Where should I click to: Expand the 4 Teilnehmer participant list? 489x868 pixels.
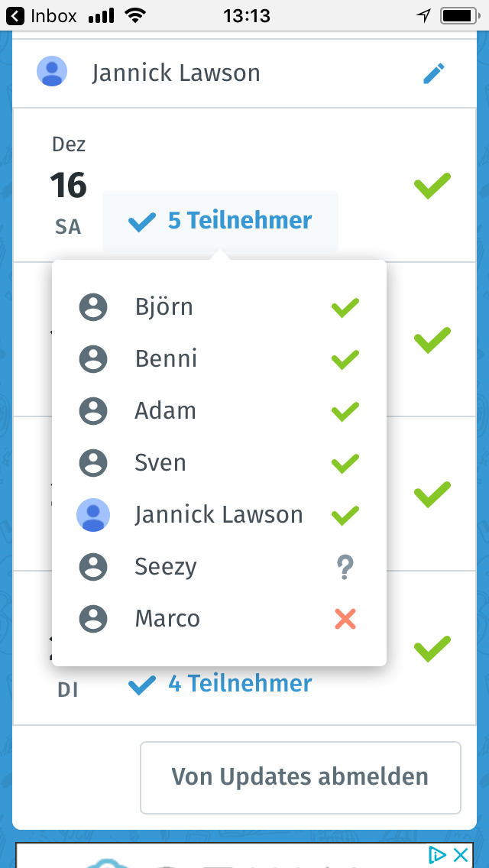pyautogui.click(x=220, y=684)
